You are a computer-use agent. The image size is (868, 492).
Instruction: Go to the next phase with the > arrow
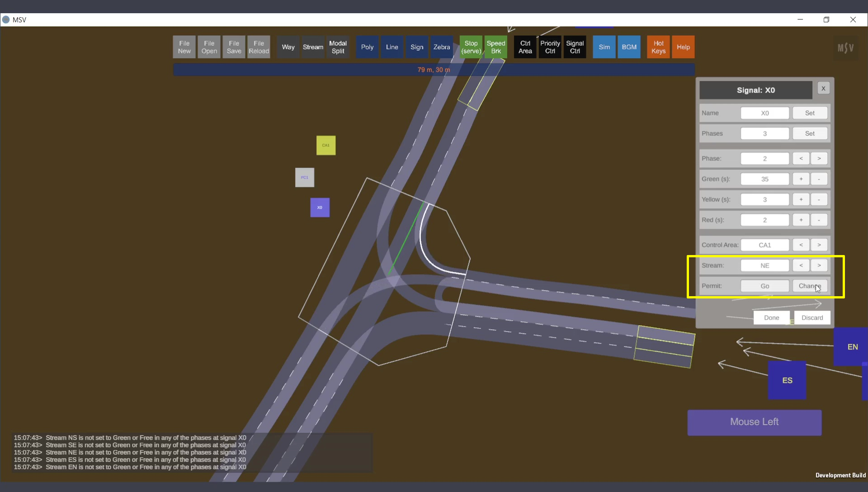[x=819, y=158]
